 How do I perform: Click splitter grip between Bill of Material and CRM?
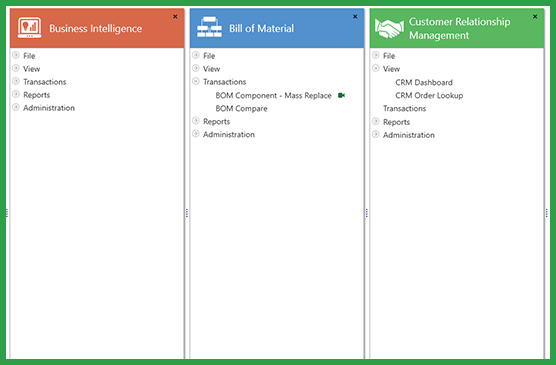point(367,213)
